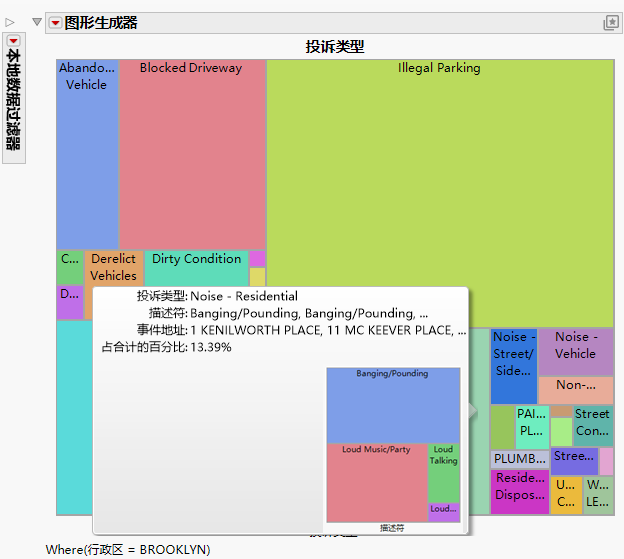Viewport: 624px width, 559px height.
Task: Select the green C... tile
Action: click(x=70, y=267)
